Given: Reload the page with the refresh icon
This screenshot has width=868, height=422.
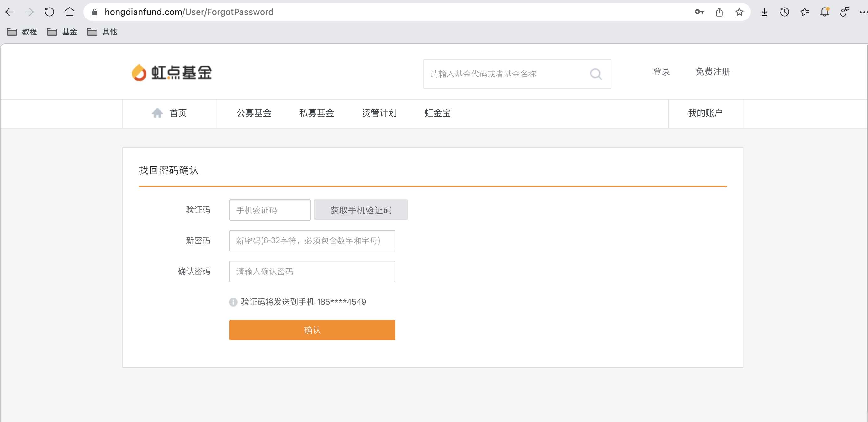Looking at the screenshot, I should [50, 12].
